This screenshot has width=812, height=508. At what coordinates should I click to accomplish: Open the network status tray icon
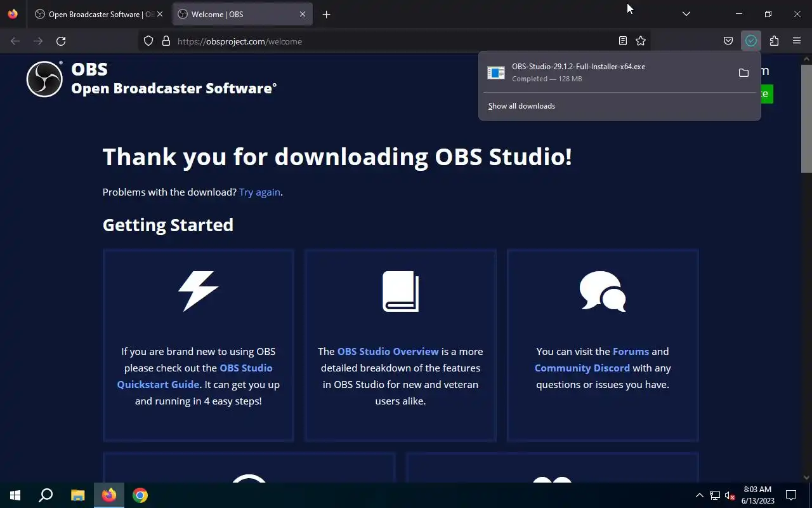coord(715,495)
